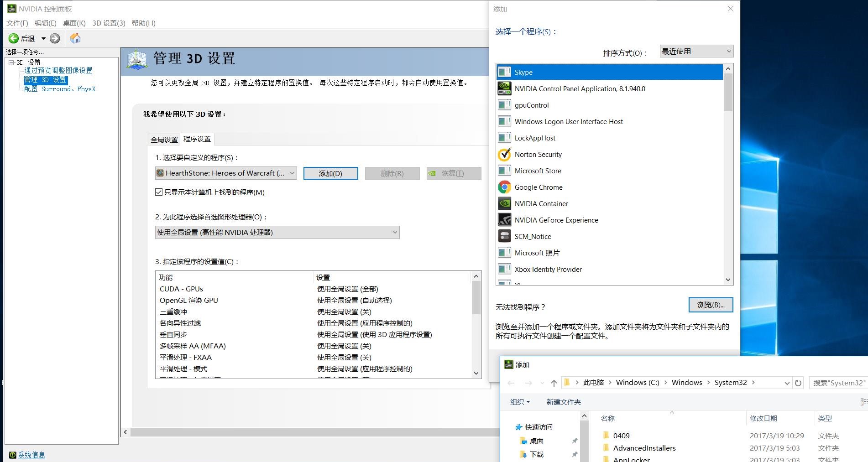
Task: Click the program list vertical scrollbar thumb
Action: (x=728, y=93)
